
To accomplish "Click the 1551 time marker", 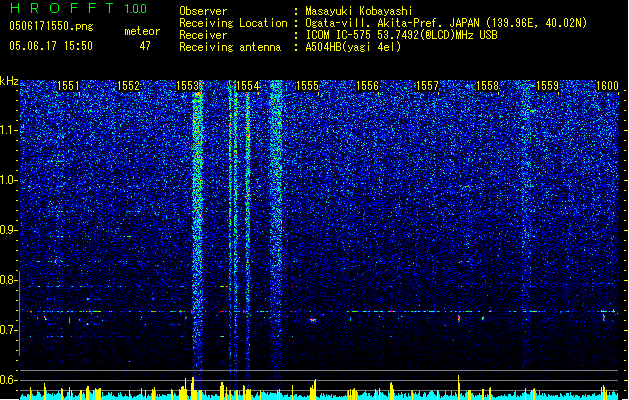I will [68, 86].
